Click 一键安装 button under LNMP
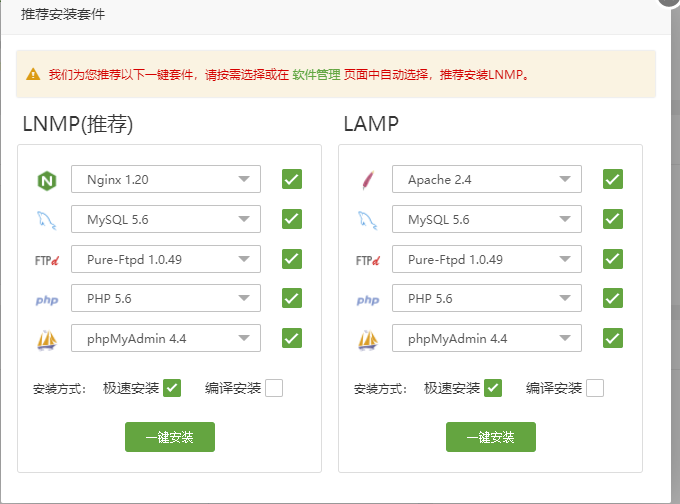 170,437
